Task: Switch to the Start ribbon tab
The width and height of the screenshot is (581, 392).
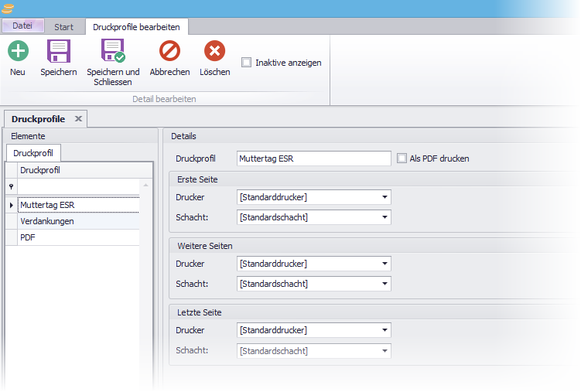Action: [x=63, y=27]
